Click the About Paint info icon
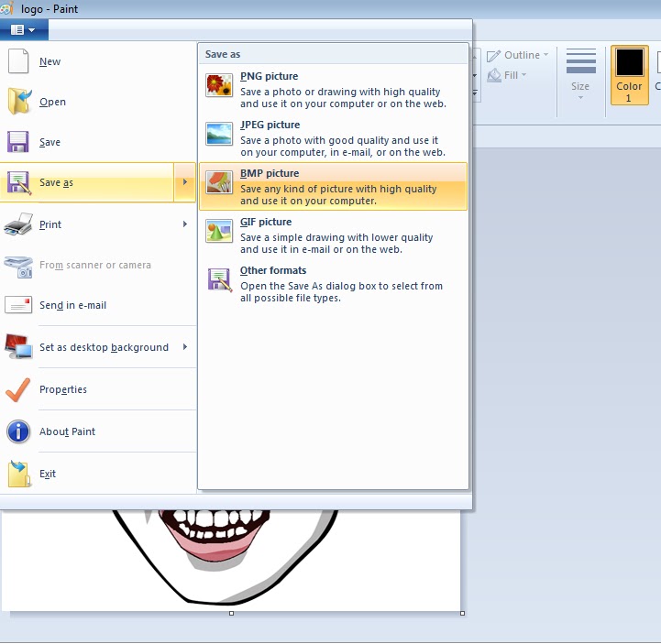 pos(18,431)
